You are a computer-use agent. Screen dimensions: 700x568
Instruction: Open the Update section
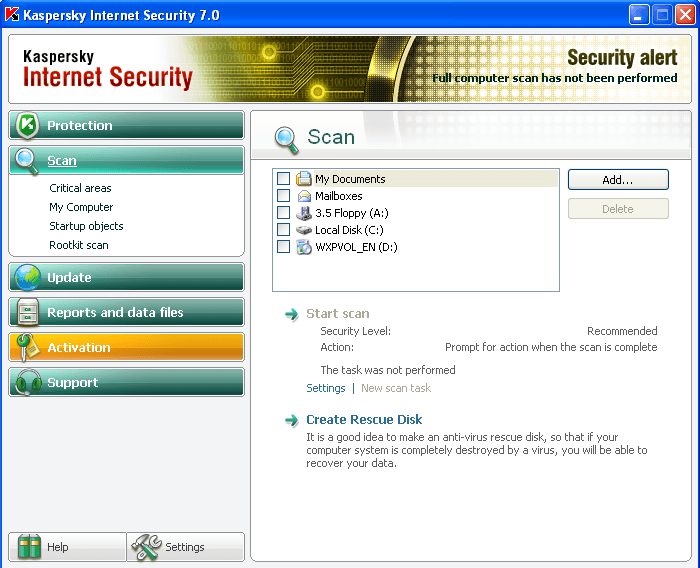point(126,277)
